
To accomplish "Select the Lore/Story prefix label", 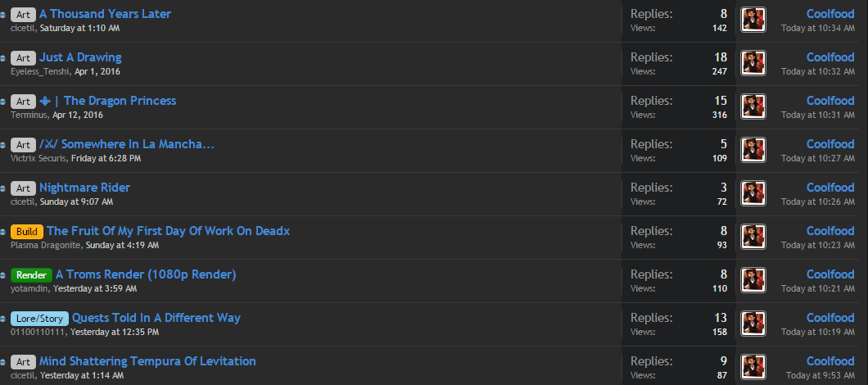I will coord(39,319).
